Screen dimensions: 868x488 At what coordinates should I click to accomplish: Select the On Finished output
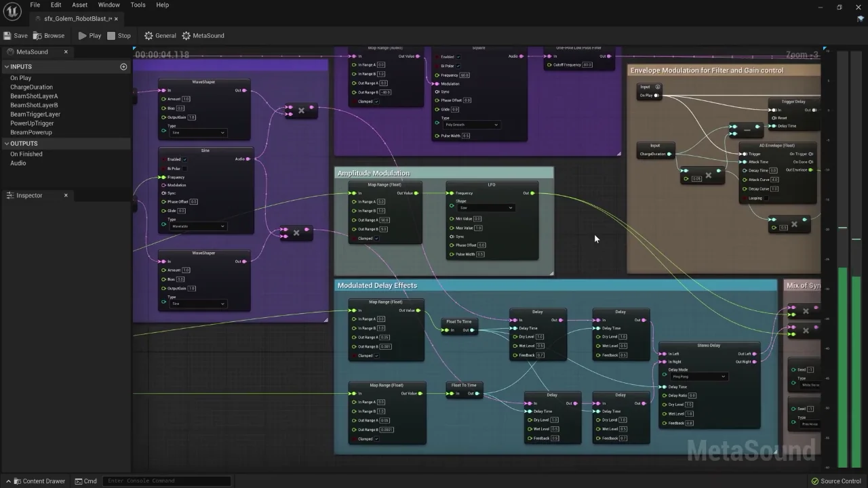click(x=26, y=154)
